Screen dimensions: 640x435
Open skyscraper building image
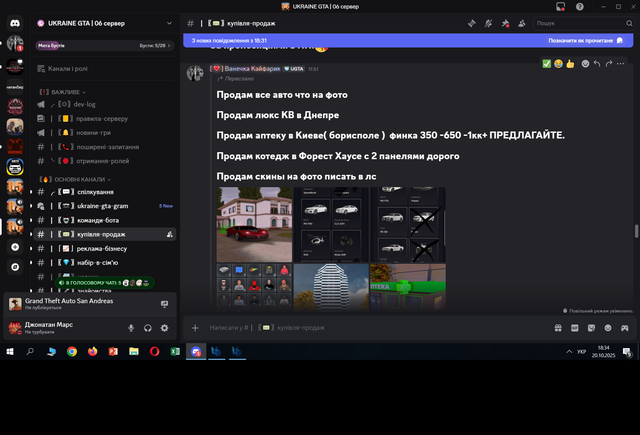tap(331, 288)
